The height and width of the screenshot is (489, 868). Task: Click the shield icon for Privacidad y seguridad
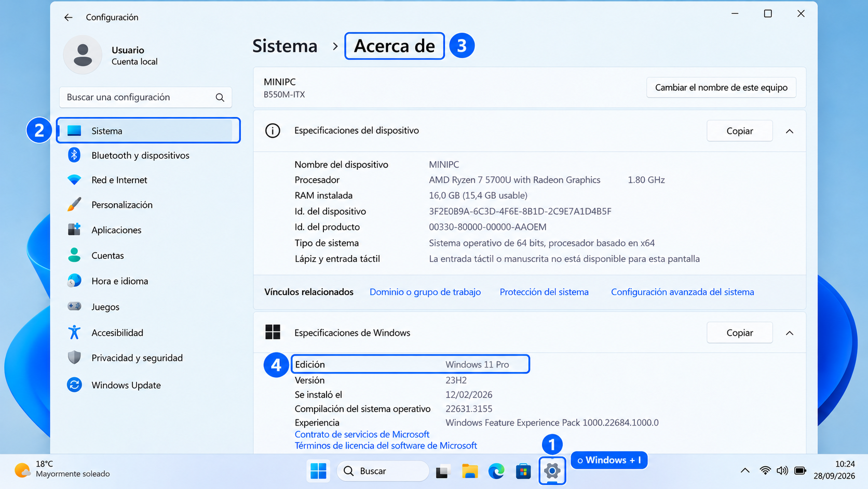click(x=74, y=358)
